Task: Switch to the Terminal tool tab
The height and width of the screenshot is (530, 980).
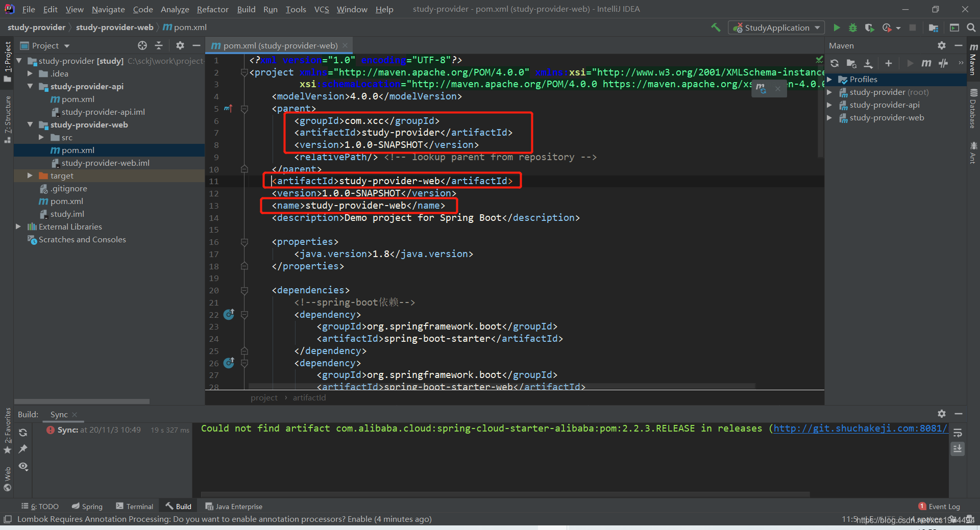Action: [134, 507]
